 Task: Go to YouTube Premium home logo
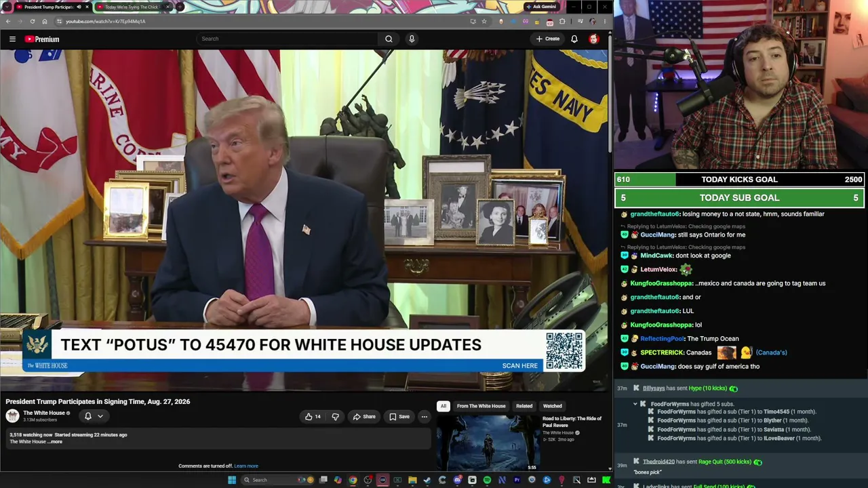pos(42,39)
